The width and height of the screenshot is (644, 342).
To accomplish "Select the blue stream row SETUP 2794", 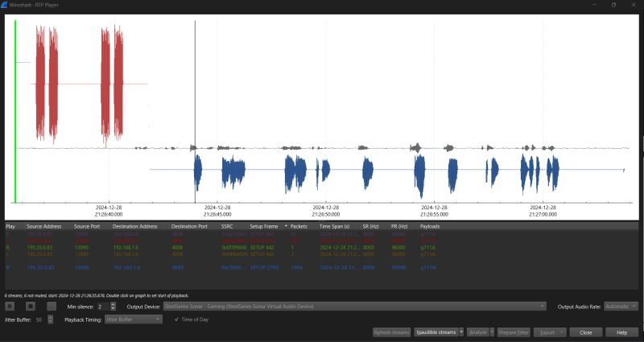I will (321, 267).
